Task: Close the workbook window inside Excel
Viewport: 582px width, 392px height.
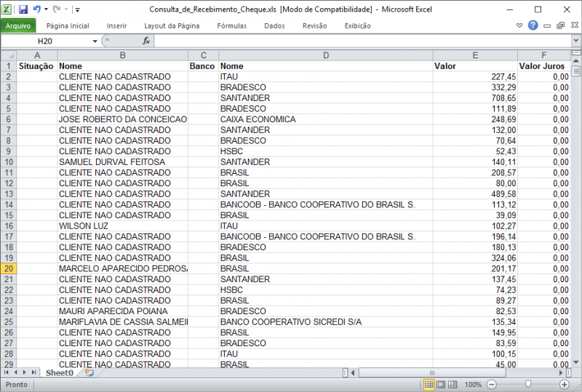Action: [x=575, y=25]
